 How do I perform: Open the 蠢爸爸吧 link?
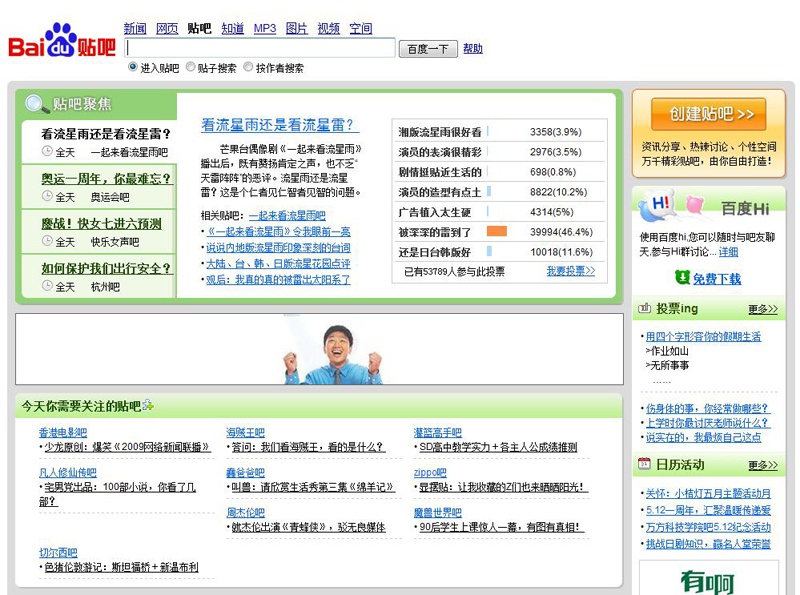pos(245,473)
